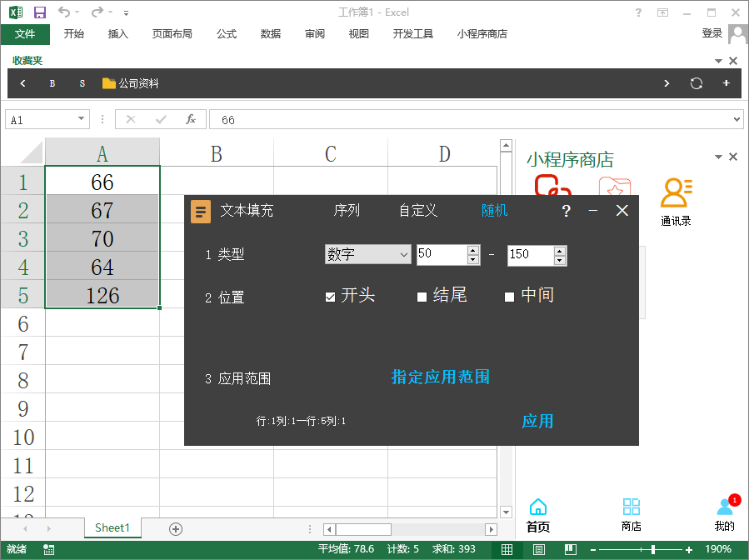The width and height of the screenshot is (749, 560).
Task: Zoom in with plus button
Action: (688, 550)
